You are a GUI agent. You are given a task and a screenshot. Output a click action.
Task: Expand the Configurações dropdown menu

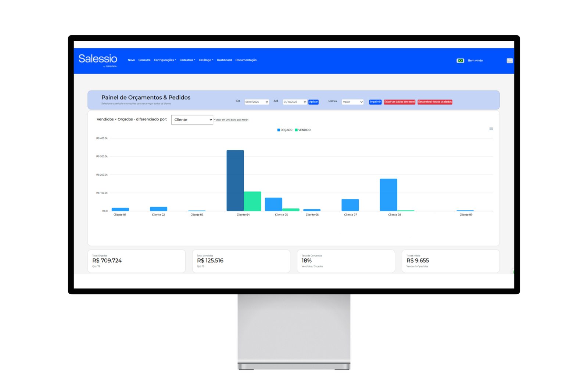(x=165, y=60)
